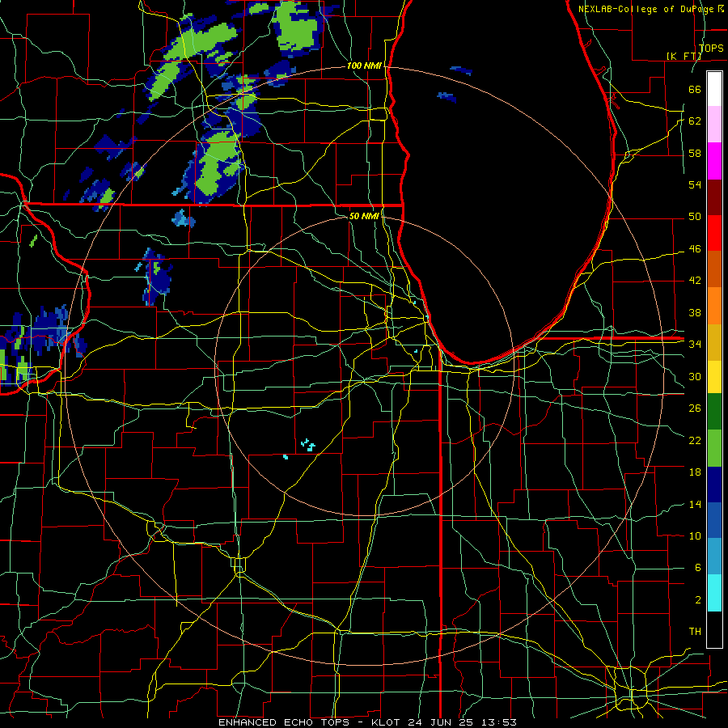Viewport: 728px width, 728px height.
Task: Click the "[K FT]" units label
Action: pyautogui.click(x=684, y=56)
